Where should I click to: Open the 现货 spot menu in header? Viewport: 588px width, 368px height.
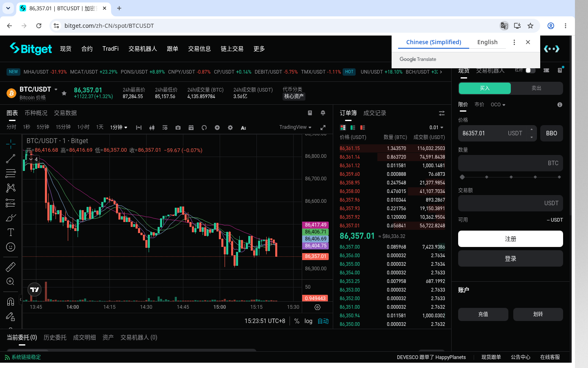(66, 49)
